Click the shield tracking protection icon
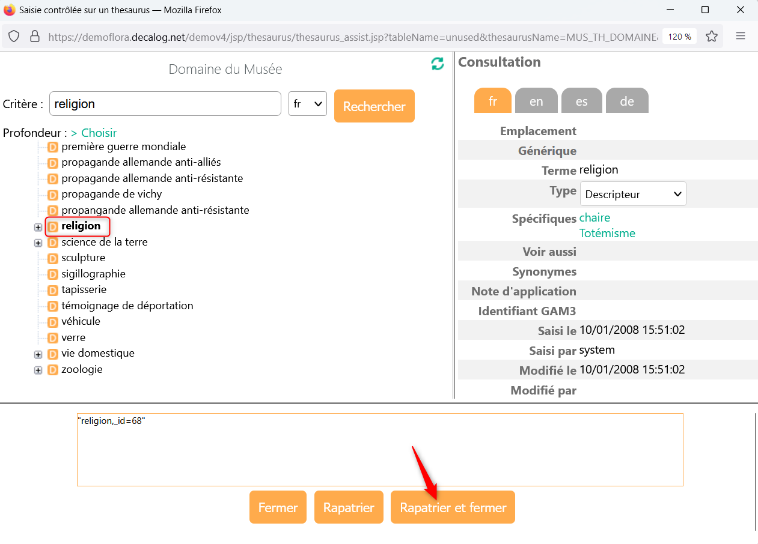 tap(14, 36)
